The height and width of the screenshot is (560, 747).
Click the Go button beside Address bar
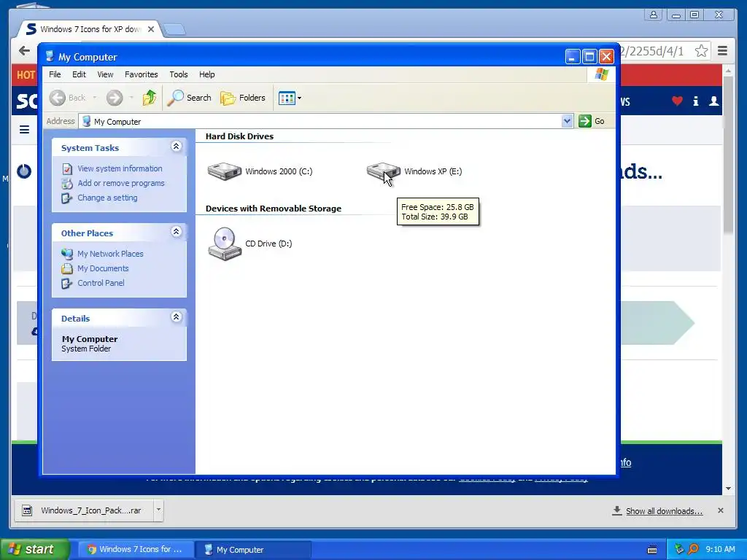click(592, 121)
